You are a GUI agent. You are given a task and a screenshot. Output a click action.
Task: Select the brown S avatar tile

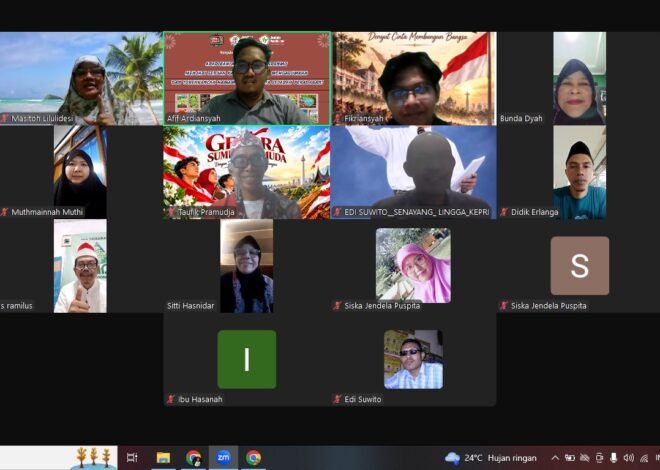click(x=580, y=266)
